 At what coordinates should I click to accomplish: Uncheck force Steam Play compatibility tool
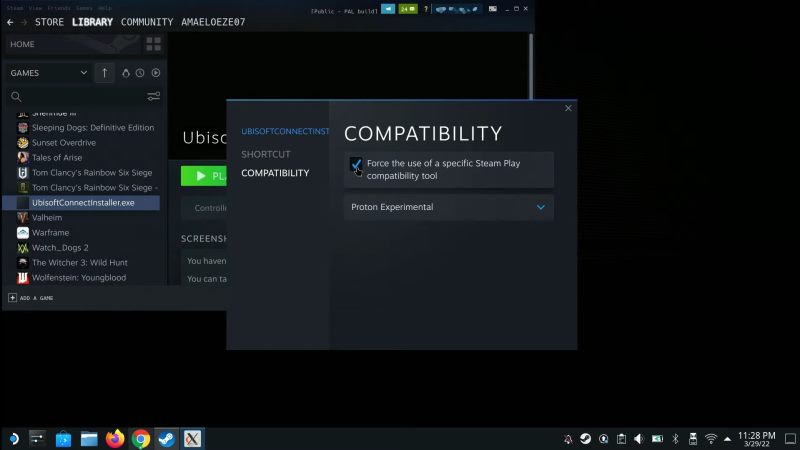356,164
